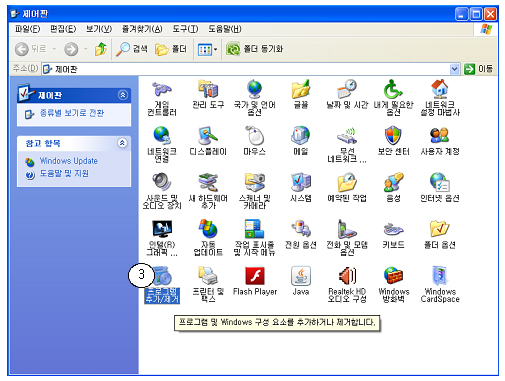
Task: Click the 검색 (Search) toolbar button
Action: (x=132, y=49)
